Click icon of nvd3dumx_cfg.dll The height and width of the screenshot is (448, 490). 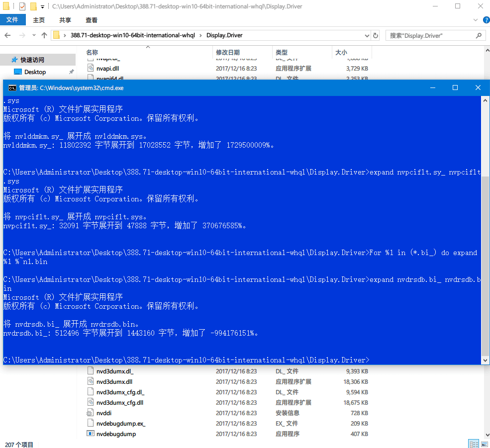(91, 402)
